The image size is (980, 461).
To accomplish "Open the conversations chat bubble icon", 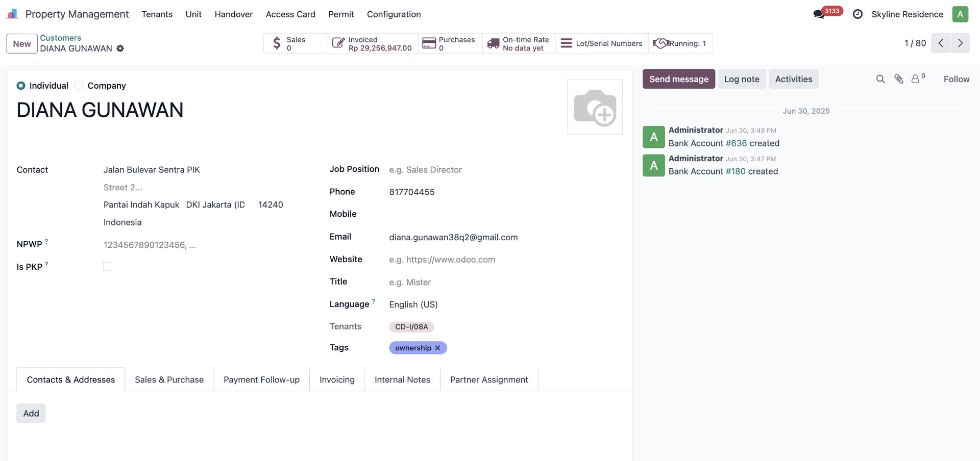I will click(x=819, y=14).
